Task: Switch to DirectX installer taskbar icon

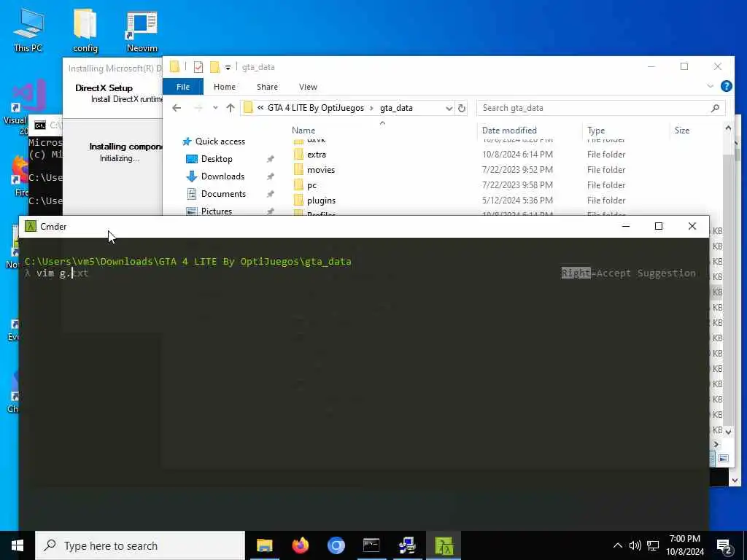Action: pyautogui.click(x=407, y=545)
